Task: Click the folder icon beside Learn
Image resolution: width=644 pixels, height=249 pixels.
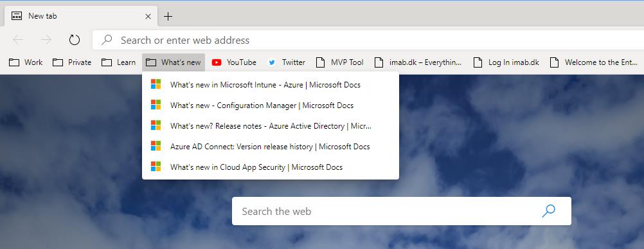Action: click(107, 62)
